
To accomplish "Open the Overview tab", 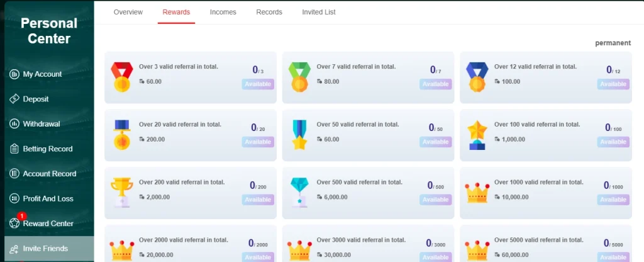I will point(128,12).
